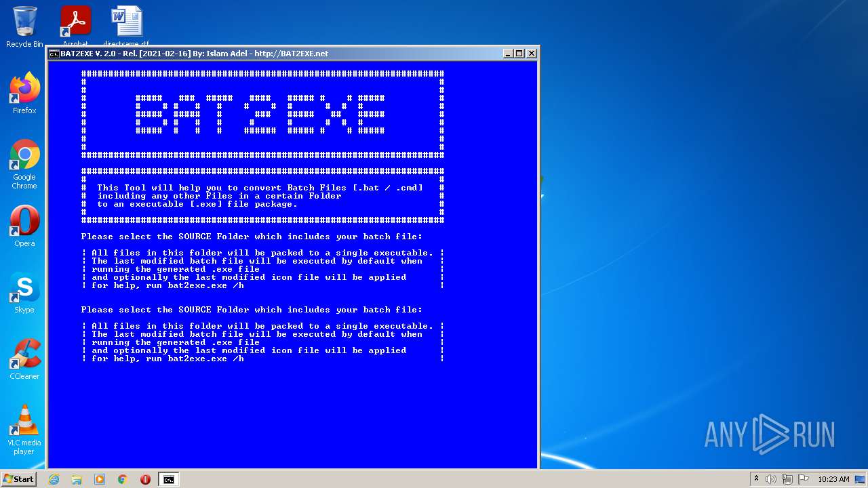Click the first 'Please select the SOURCE Folder' prompt
The height and width of the screenshot is (488, 868).
[252, 237]
